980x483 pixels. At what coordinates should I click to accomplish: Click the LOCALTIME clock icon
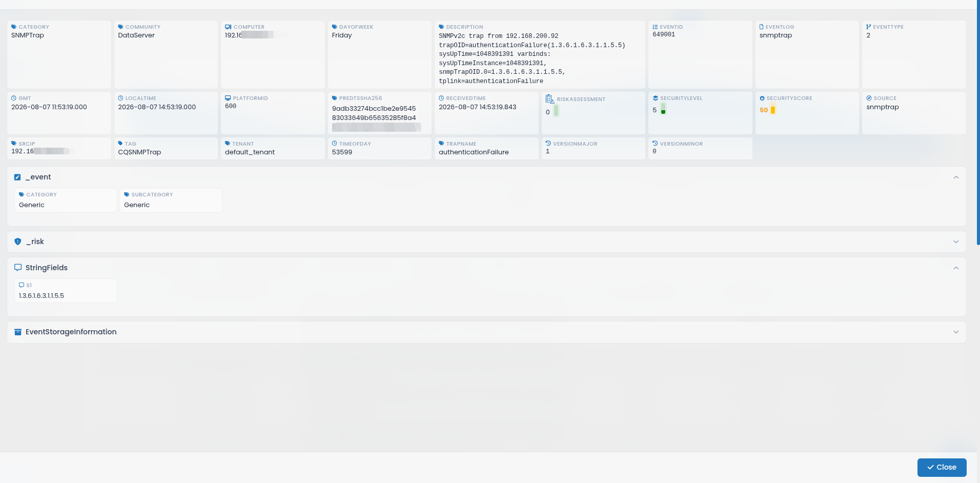pos(120,98)
